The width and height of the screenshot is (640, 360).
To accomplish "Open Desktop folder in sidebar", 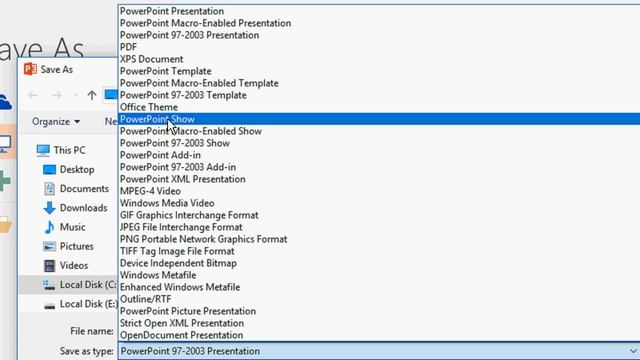I will [69, 169].
